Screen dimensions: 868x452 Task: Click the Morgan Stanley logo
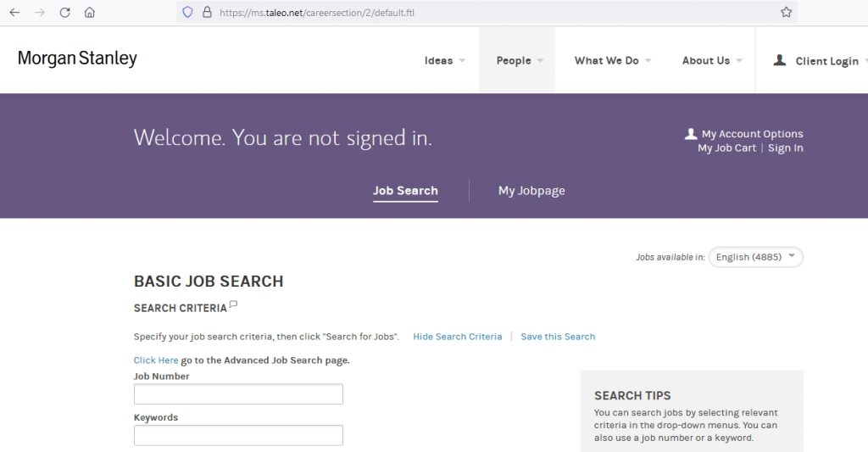77,59
